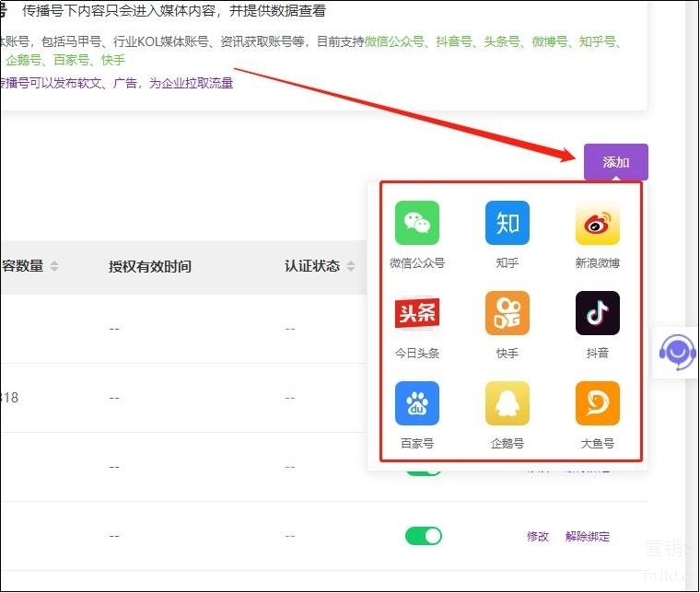Select the 今日头条 Toutiao icon
Image resolution: width=700 pixels, height=593 pixels.
(x=417, y=314)
